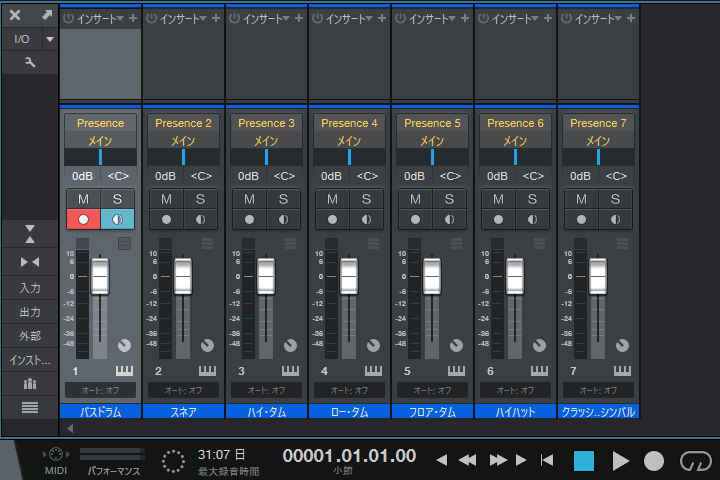The height and width of the screenshot is (480, 720).
Task: Click the Play button in transport
Action: point(620,460)
